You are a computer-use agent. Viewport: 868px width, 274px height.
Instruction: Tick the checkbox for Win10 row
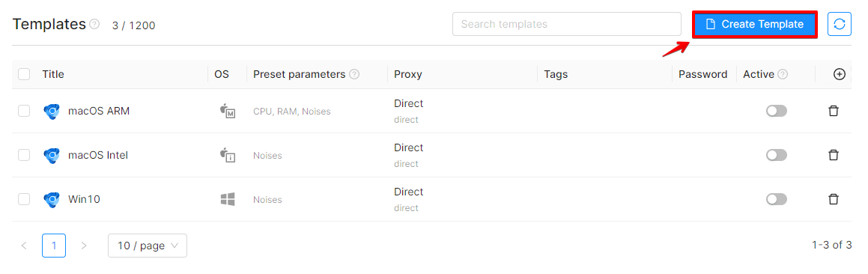tap(24, 199)
